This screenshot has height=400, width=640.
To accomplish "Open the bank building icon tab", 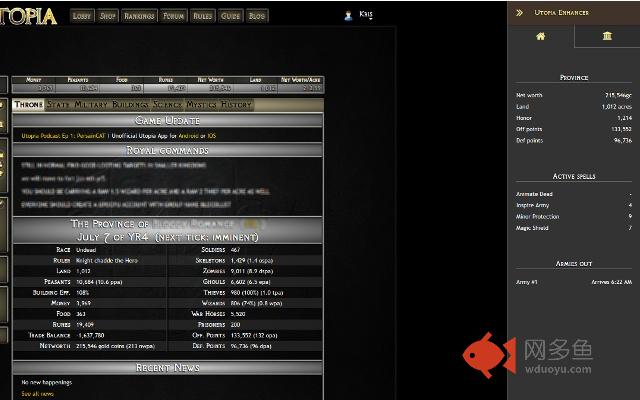I will [607, 36].
